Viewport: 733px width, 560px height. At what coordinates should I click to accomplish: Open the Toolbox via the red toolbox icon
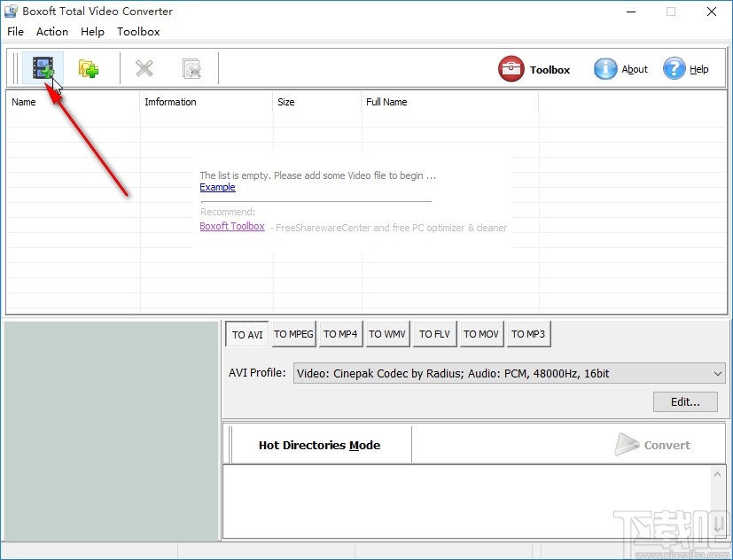511,68
